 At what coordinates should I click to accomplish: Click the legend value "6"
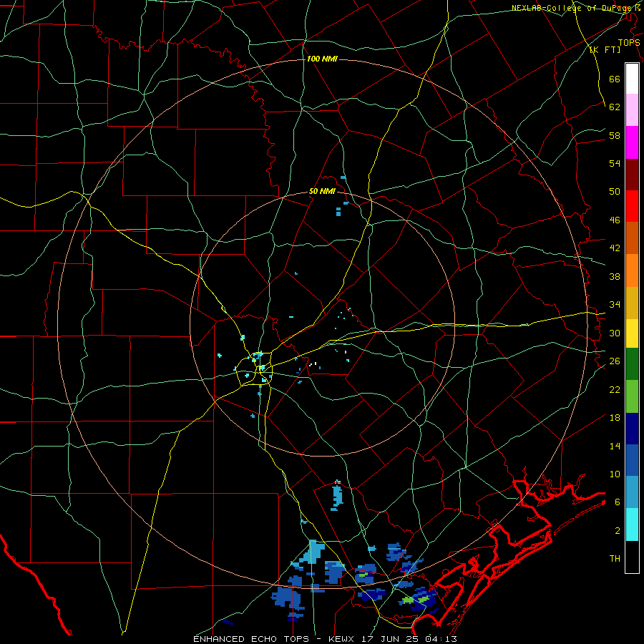click(618, 502)
